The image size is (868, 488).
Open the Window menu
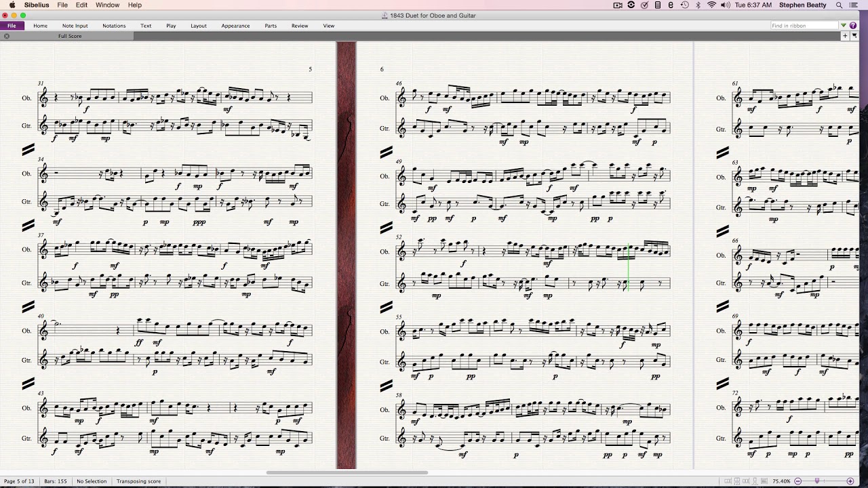click(107, 5)
